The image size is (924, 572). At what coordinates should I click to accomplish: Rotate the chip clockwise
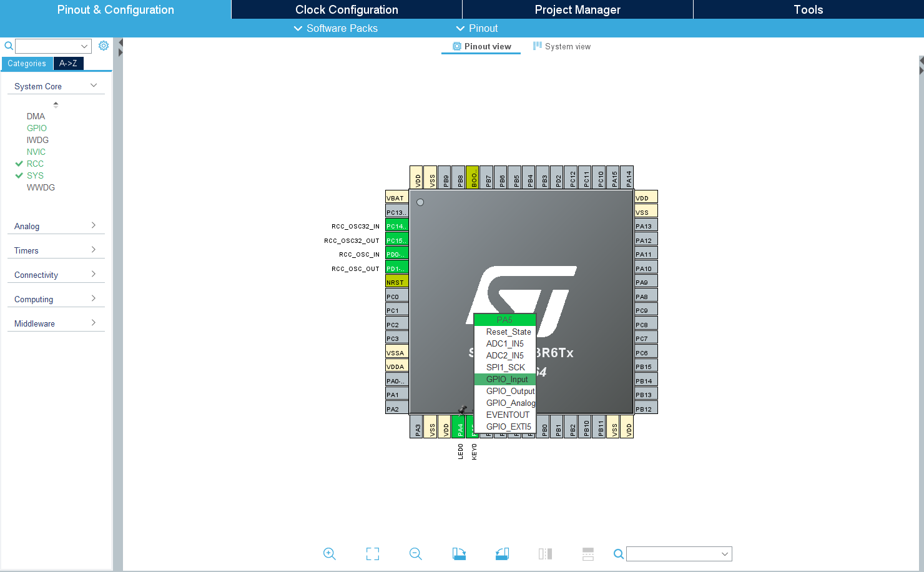(x=459, y=554)
